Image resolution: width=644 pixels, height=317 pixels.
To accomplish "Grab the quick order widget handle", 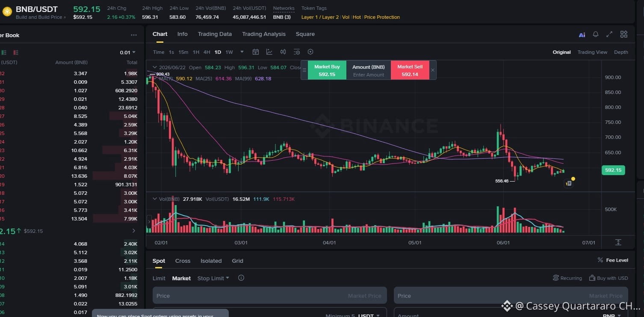I will (304, 70).
